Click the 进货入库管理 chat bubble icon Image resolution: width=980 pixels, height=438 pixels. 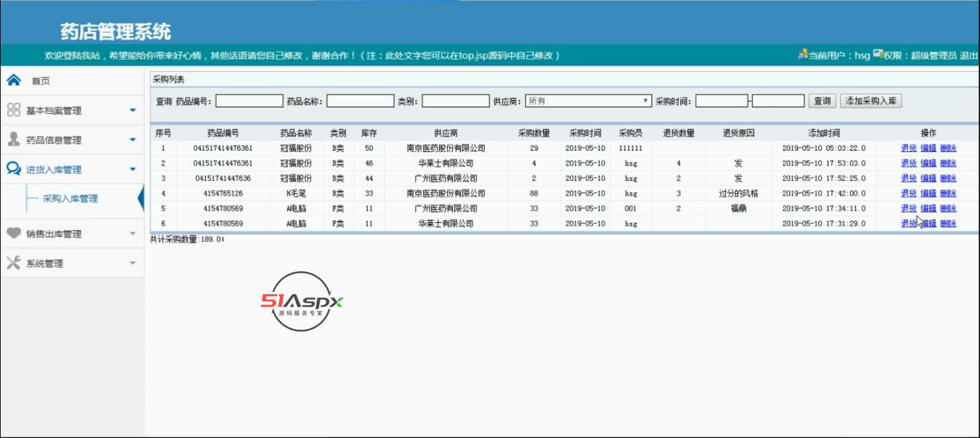[x=13, y=169]
